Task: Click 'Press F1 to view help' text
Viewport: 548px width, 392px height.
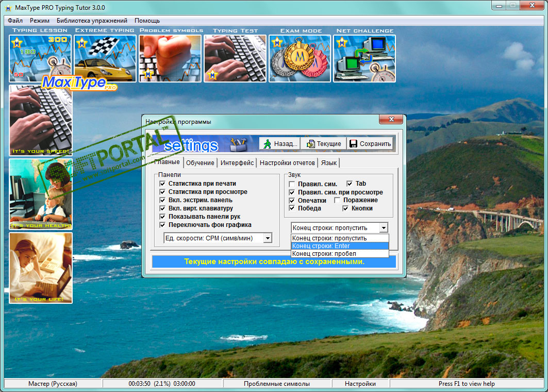Action: click(467, 384)
